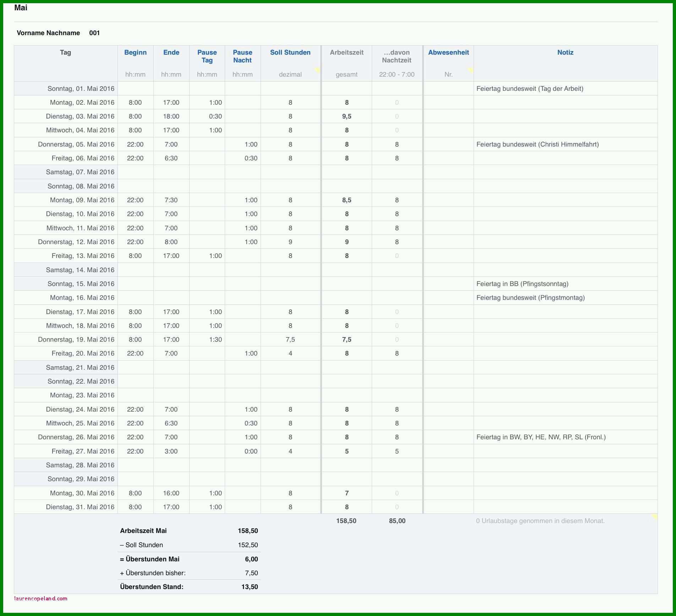Click note Feiertag bundesweit (Tag der Arbeit)
Image resolution: width=676 pixels, height=616 pixels.
pos(530,89)
